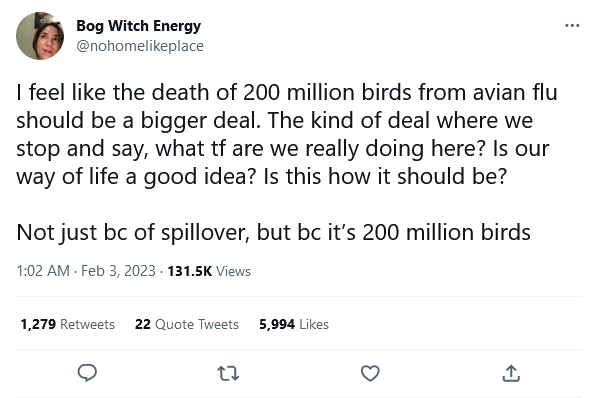Click the reply speech bubble icon
Image resolution: width=598 pixels, height=398 pixels.
[87, 373]
